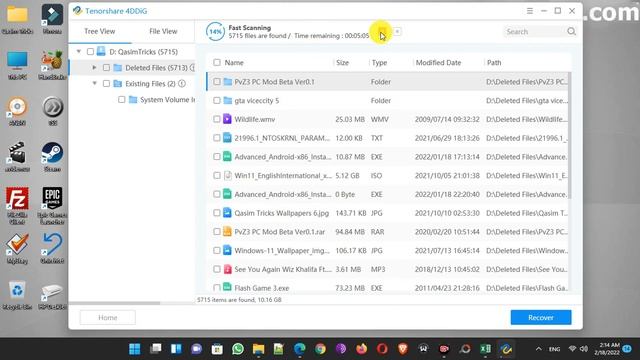This screenshot has width=640, height=360.
Task: Click the Tenorshare 4DDiG logo icon
Action: tap(78, 11)
